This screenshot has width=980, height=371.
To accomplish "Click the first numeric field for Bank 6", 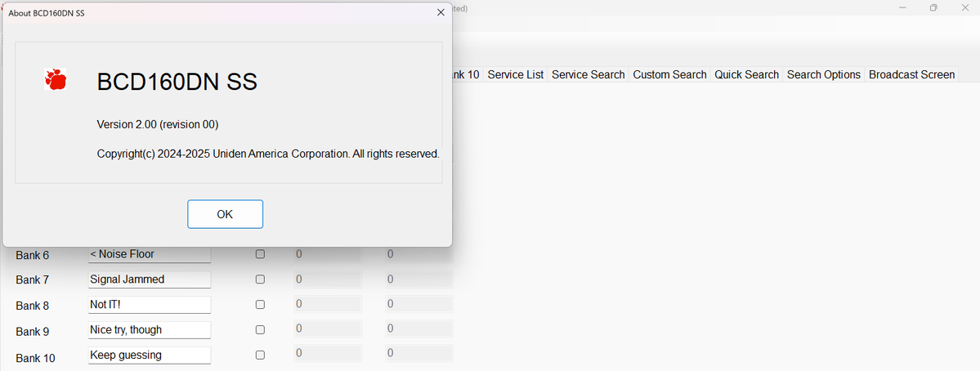I will click(x=328, y=254).
